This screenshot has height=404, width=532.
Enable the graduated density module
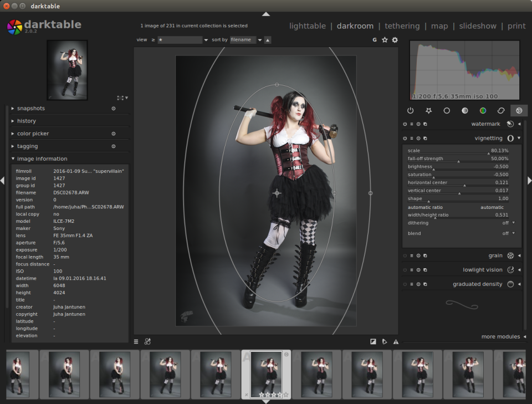click(405, 284)
